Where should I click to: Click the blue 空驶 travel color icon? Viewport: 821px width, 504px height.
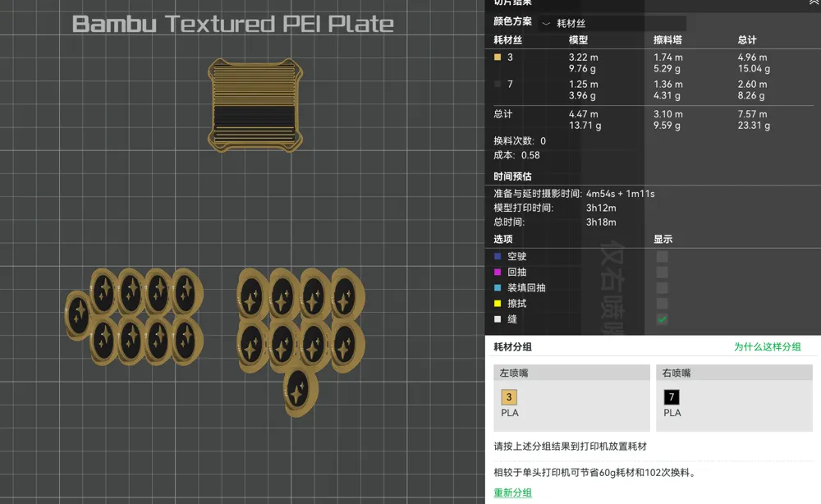[498, 257]
